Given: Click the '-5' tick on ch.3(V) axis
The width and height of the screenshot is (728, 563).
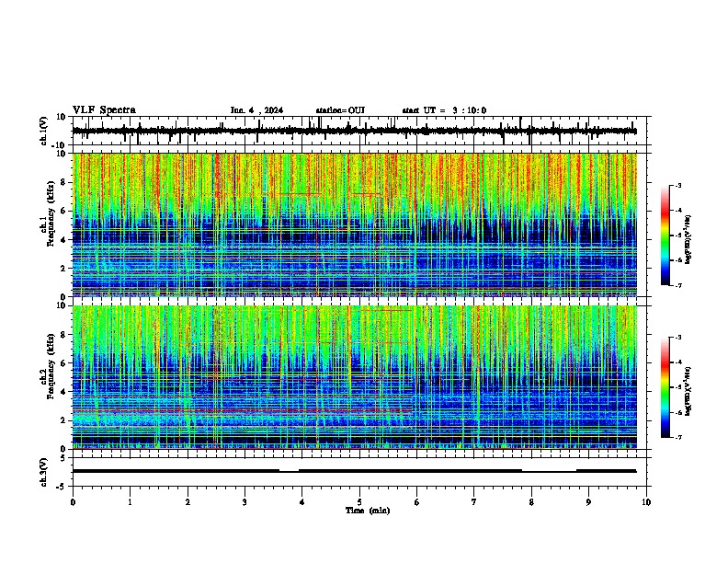Looking at the screenshot, I should (x=62, y=487).
